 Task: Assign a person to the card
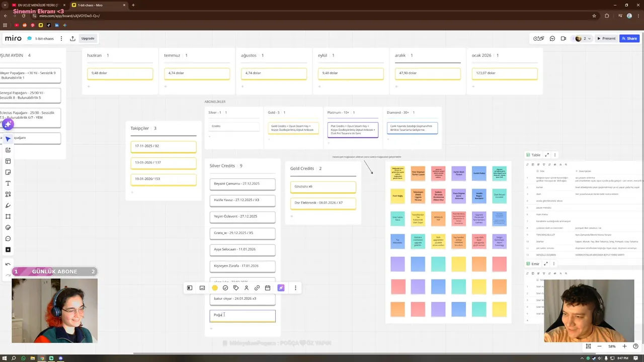tap(247, 288)
